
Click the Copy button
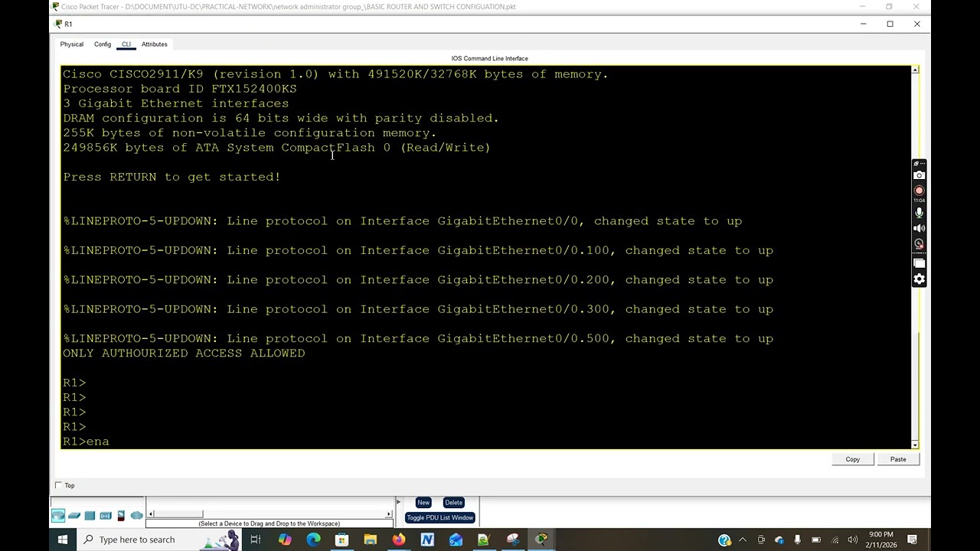tap(853, 459)
